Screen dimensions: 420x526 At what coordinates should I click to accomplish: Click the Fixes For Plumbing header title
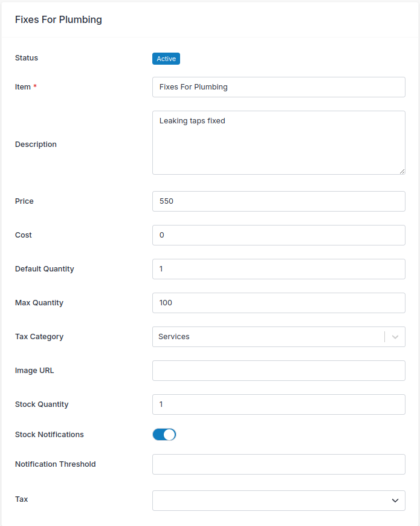(x=59, y=20)
